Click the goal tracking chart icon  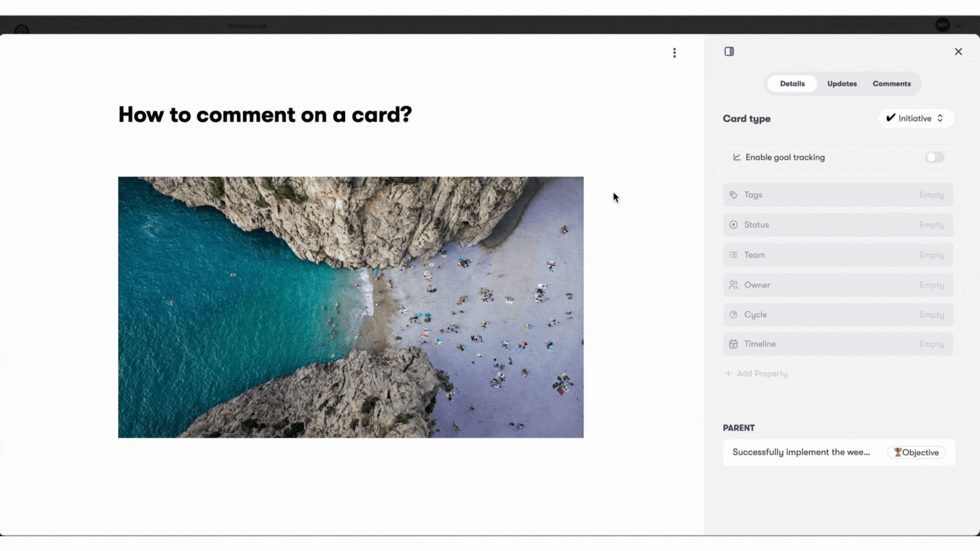click(736, 157)
